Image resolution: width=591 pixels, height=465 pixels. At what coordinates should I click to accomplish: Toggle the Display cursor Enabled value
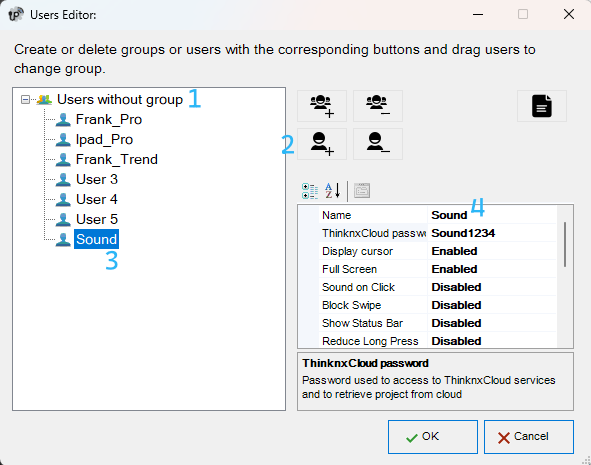pyautogui.click(x=492, y=251)
